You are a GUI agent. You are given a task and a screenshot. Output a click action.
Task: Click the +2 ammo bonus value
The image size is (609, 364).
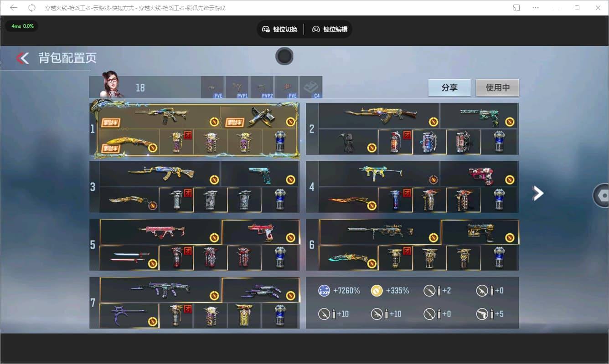[x=446, y=291]
